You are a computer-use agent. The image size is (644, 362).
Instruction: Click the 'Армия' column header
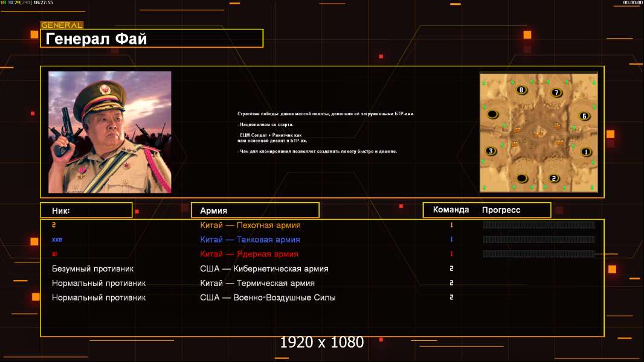click(x=255, y=211)
